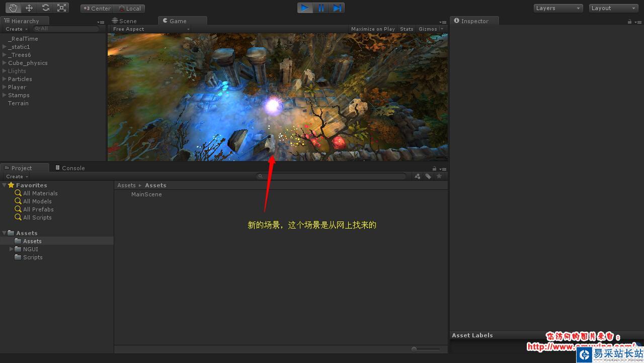Open the Inspector panel options menu icon

(638, 22)
